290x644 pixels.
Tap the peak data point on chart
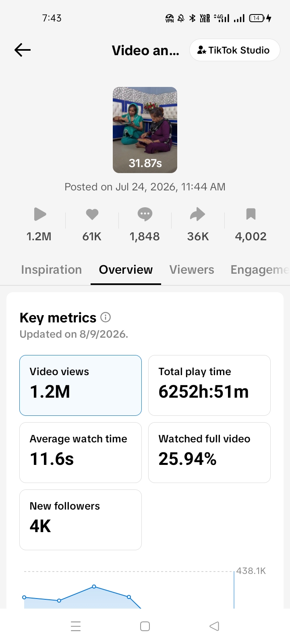click(x=94, y=586)
